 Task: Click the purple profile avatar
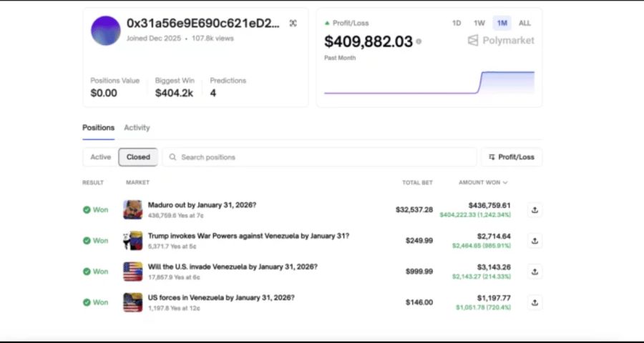point(106,31)
